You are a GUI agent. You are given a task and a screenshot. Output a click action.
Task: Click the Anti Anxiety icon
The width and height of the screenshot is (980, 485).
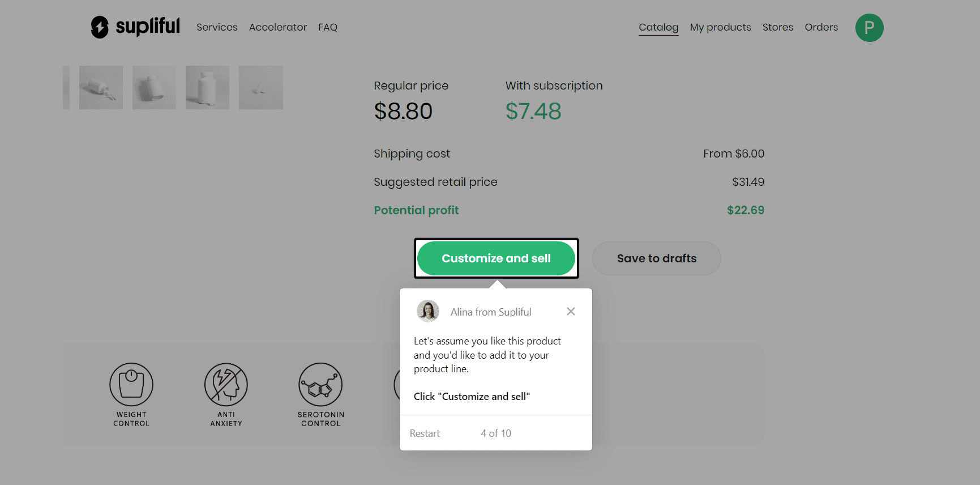click(x=226, y=385)
